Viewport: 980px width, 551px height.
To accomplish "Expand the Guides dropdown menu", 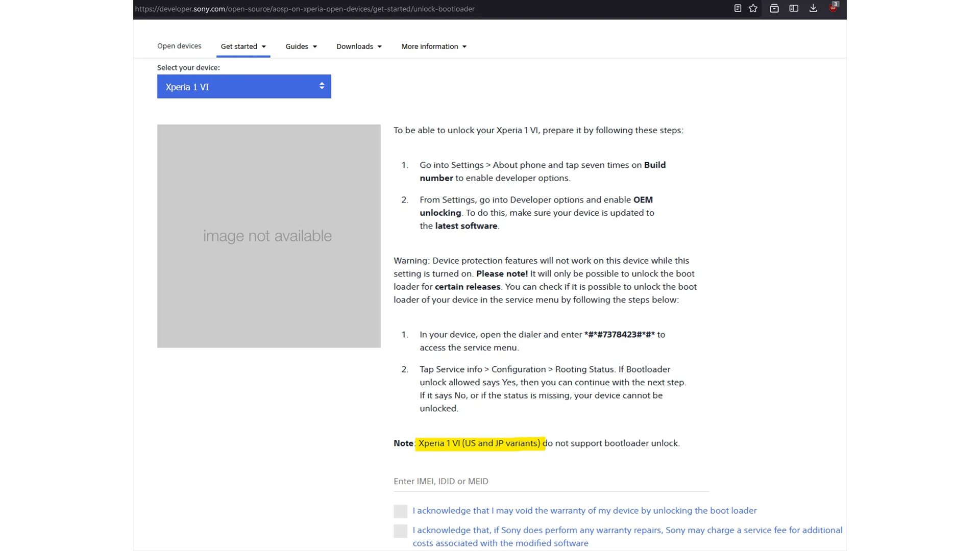I will pyautogui.click(x=301, y=46).
